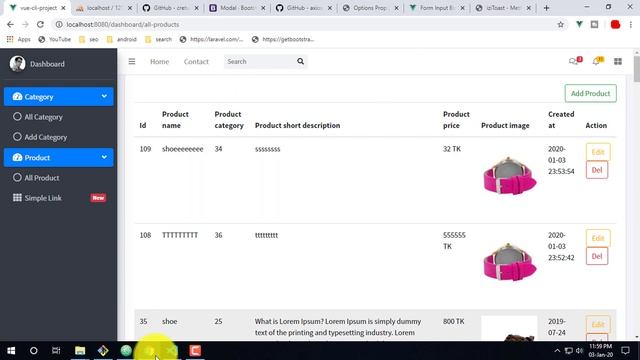The height and width of the screenshot is (360, 640).
Task: Open Cortana search circle in taskbar
Action: point(33,351)
